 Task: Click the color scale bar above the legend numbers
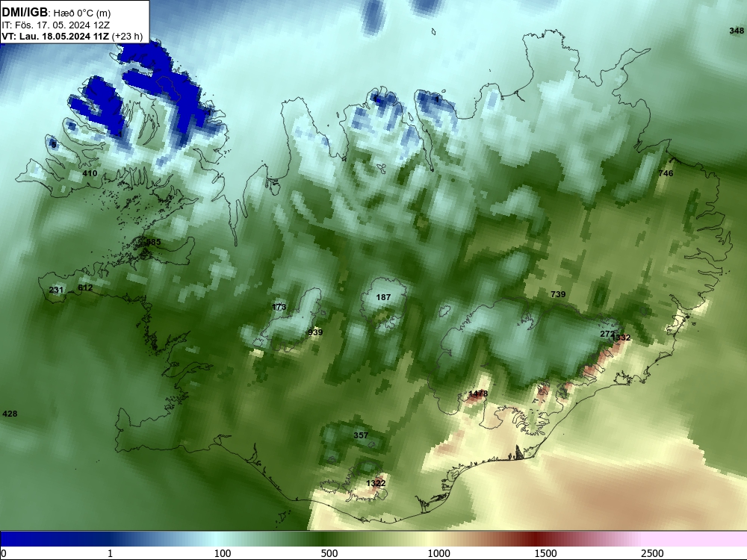[373, 539]
